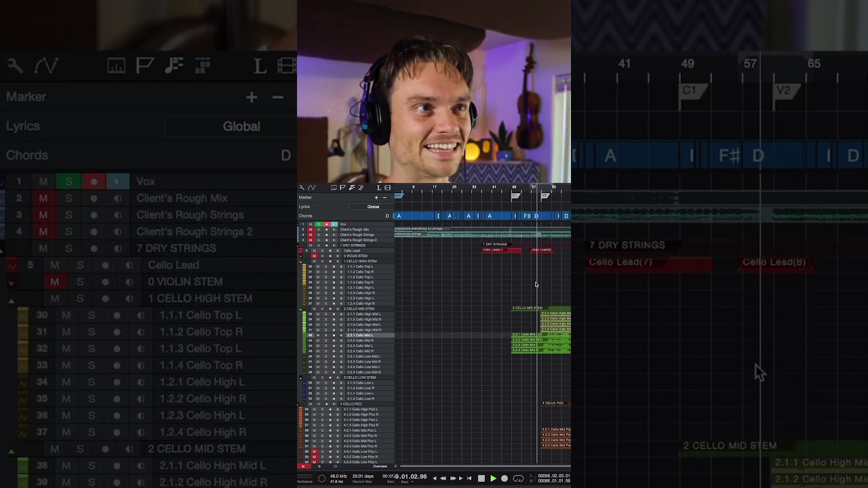Toggle the video track film icon
Screen dimensions: 868x488
pyautogui.click(x=387, y=187)
